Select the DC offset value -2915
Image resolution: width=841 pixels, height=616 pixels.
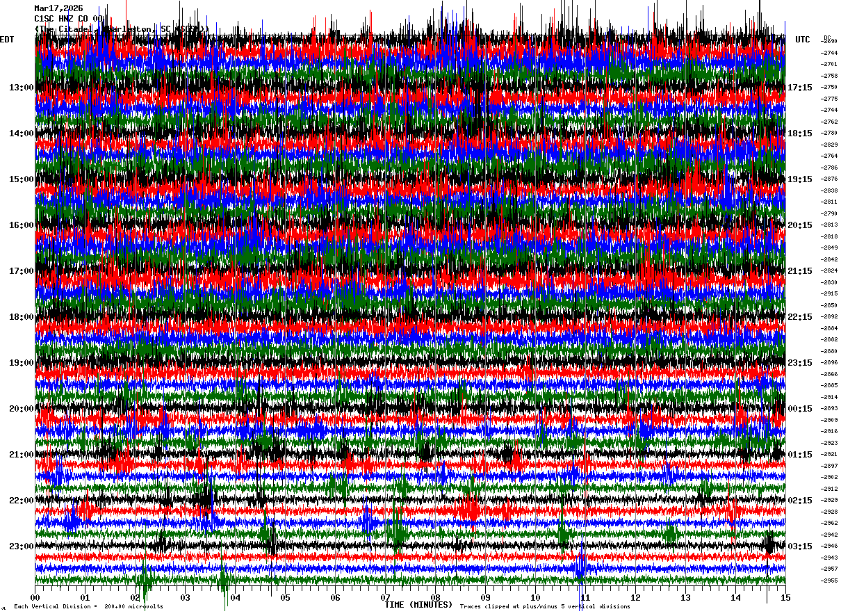tap(830, 294)
